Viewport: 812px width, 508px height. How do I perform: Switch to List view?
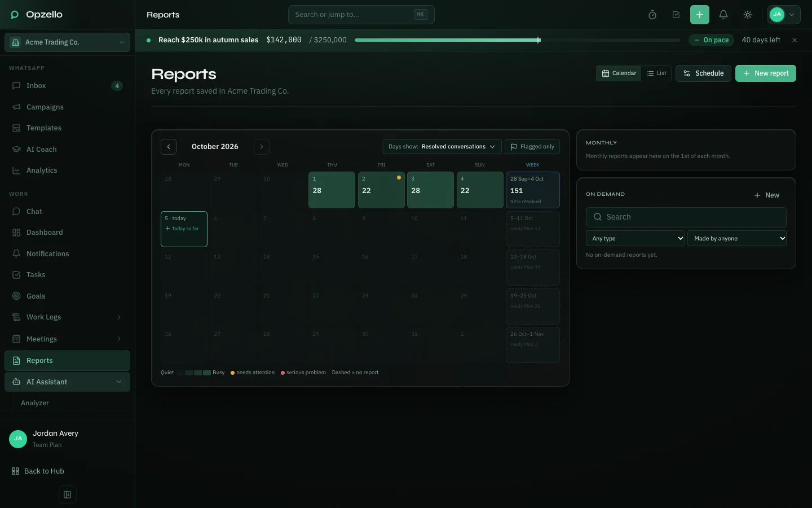click(656, 73)
